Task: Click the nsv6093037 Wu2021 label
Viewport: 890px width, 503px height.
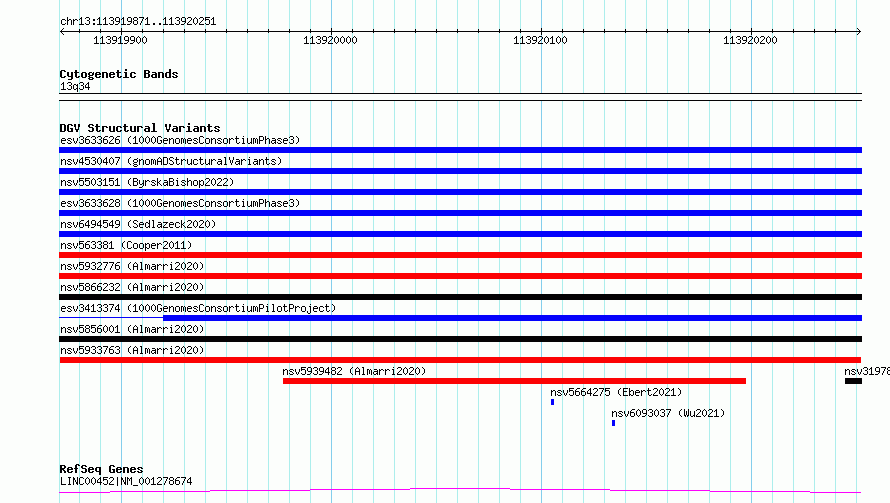Action: (668, 413)
